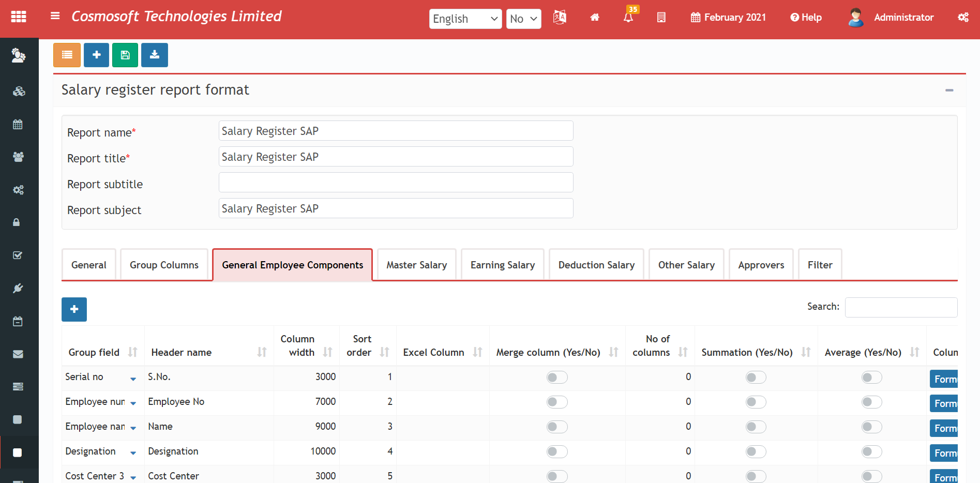Viewport: 980px width, 483px height.
Task: Focus the Report name input field
Action: (x=396, y=131)
